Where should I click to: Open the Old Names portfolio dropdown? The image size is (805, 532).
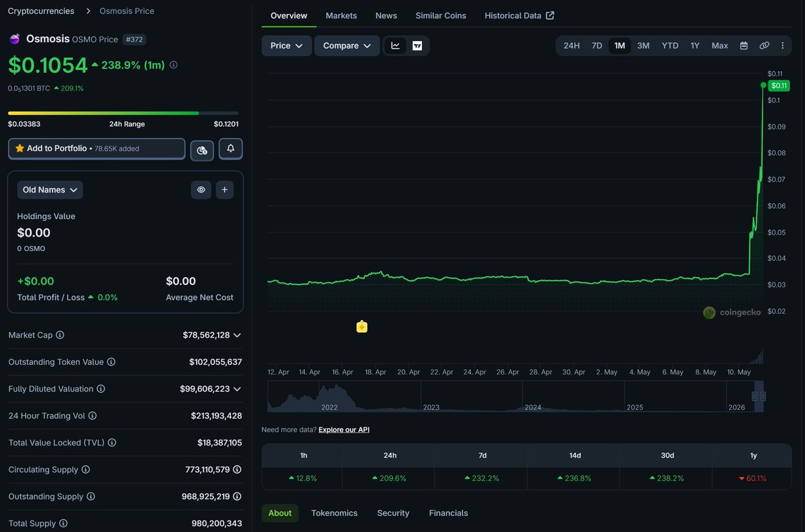[x=50, y=190]
